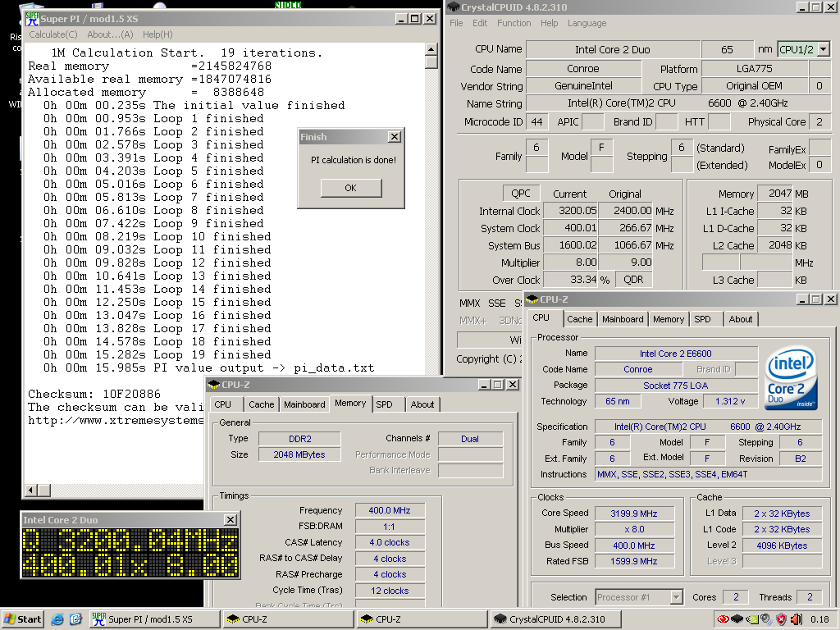Screen dimensions: 840x630
Task: Click the QPC button in CrystalCPUID
Action: pos(520,194)
